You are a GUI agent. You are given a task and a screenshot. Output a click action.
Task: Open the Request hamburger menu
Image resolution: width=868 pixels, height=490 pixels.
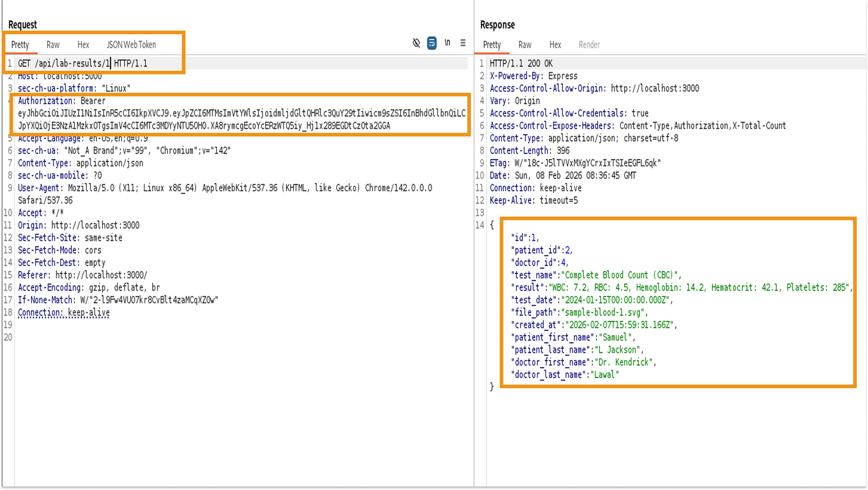463,43
